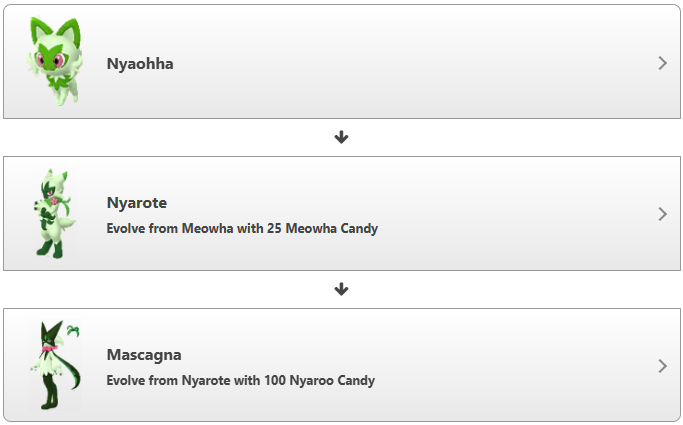Click 'Evolve from Meowha with 25 Meowha Candy'
Image resolution: width=683 pixels, height=425 pixels.
click(242, 229)
